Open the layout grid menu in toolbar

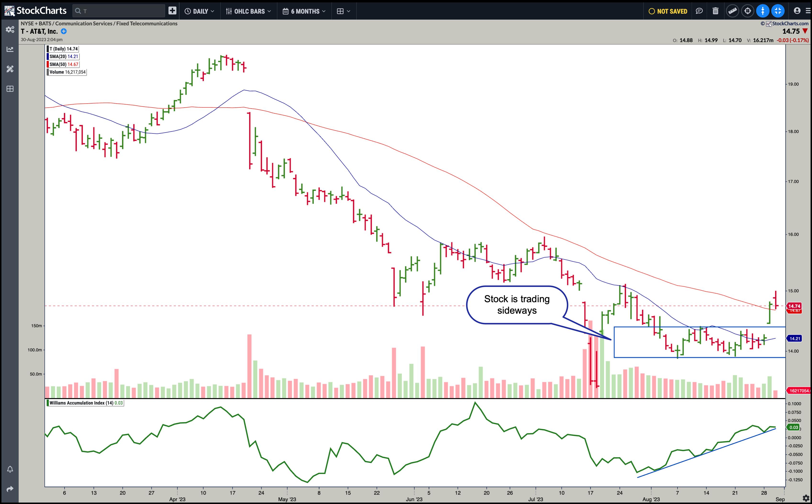[343, 11]
